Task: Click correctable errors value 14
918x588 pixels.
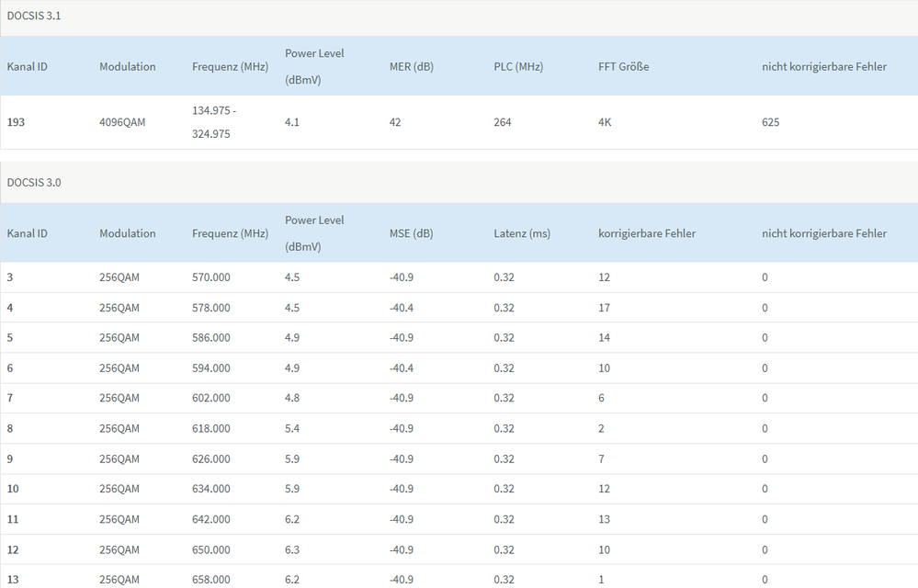Action: 605,337
